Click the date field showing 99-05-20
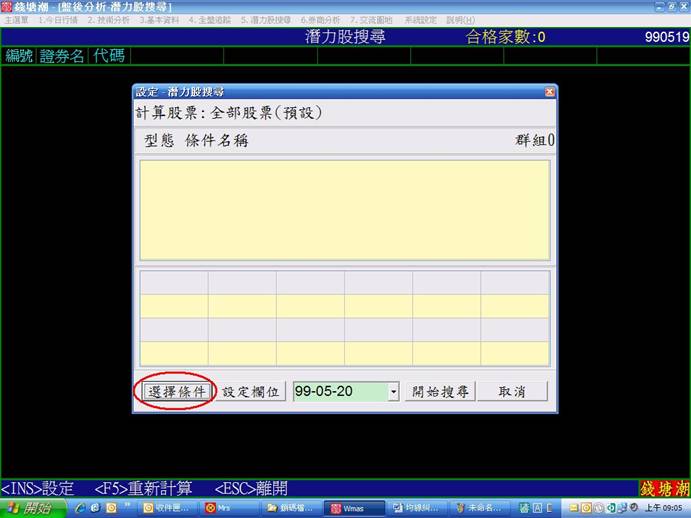The image size is (691, 518). point(338,391)
